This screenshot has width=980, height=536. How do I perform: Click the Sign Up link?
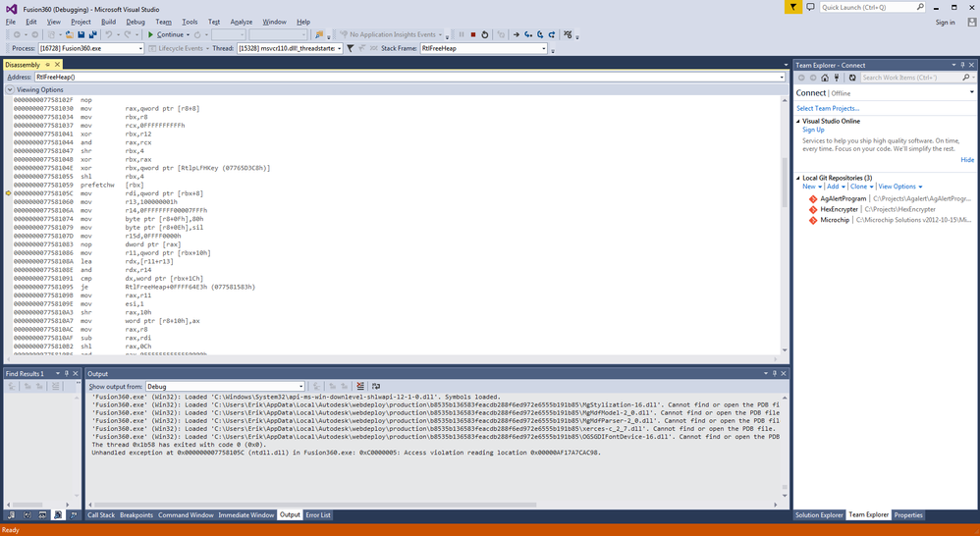point(813,130)
